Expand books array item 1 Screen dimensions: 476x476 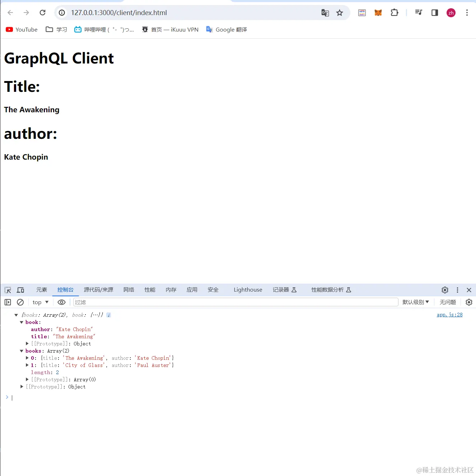click(x=27, y=365)
